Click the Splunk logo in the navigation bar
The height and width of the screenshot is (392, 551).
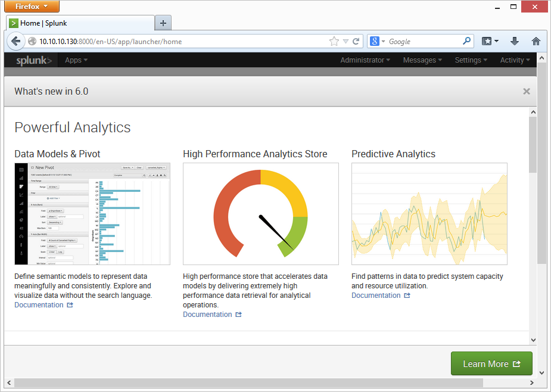[x=34, y=61]
